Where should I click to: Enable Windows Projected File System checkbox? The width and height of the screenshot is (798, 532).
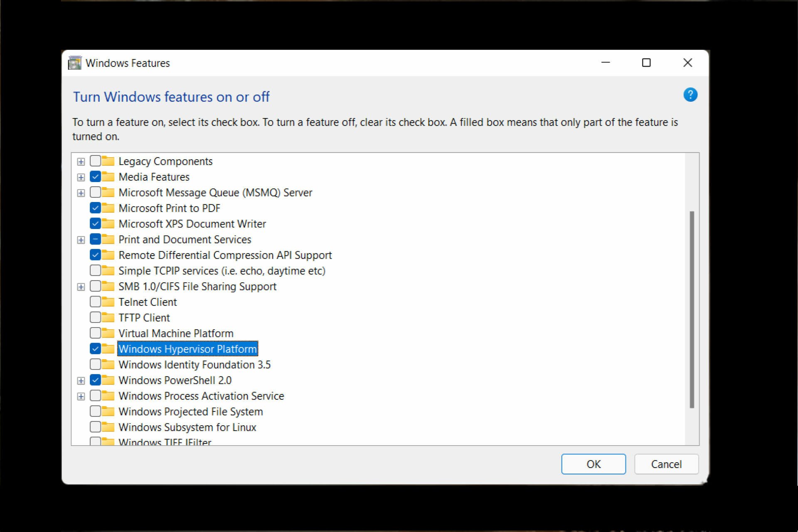(x=95, y=411)
